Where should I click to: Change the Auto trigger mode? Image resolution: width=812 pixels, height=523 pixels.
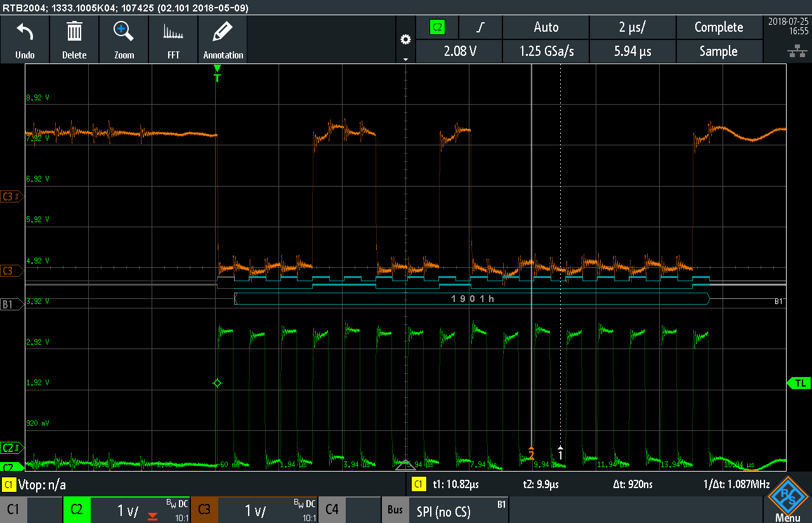click(x=546, y=27)
